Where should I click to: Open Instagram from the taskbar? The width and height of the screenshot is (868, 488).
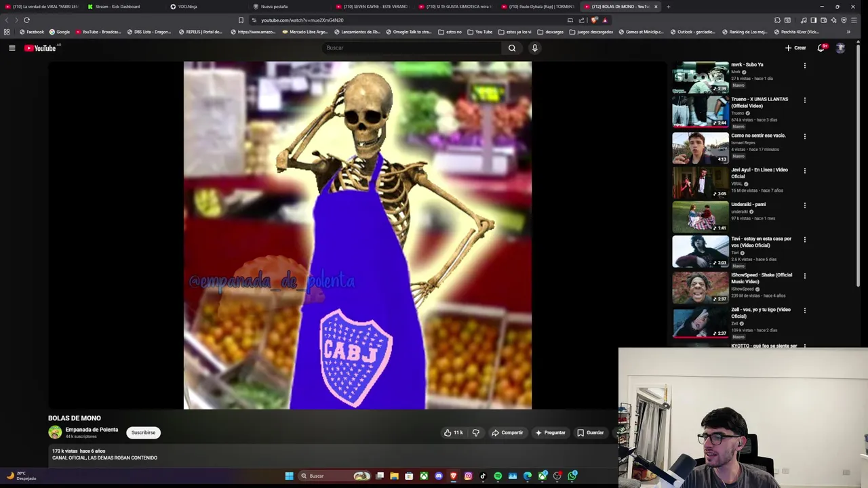pos(468,476)
